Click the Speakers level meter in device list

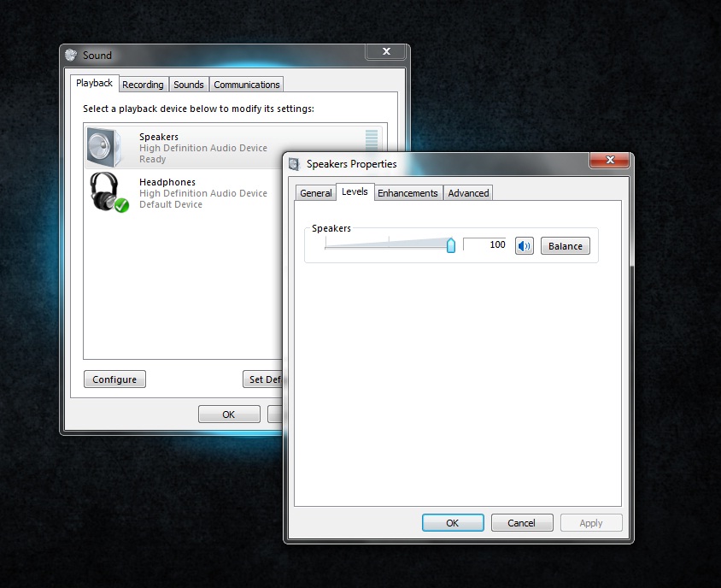tap(372, 140)
